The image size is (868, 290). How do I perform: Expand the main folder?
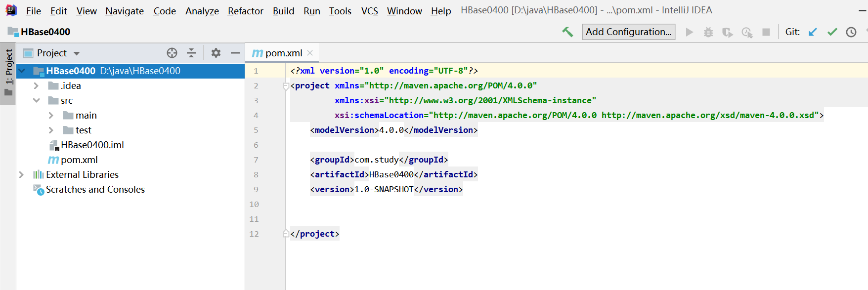51,116
